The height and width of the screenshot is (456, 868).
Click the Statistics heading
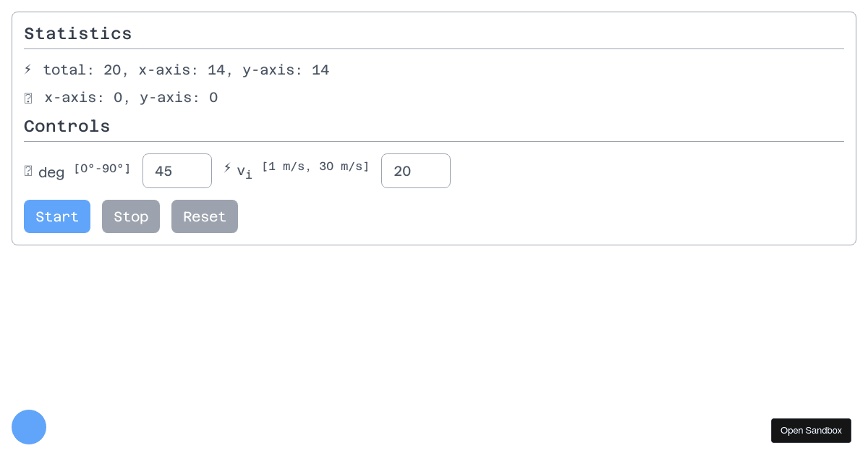pos(78,33)
